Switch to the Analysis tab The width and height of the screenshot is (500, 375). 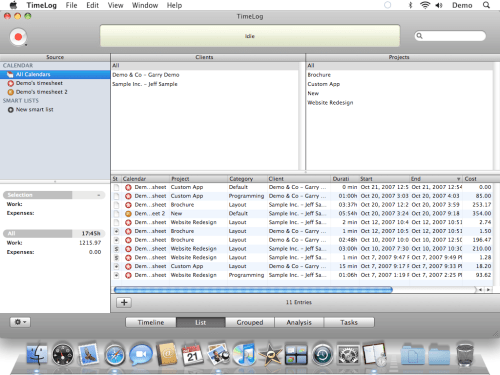[x=299, y=322]
